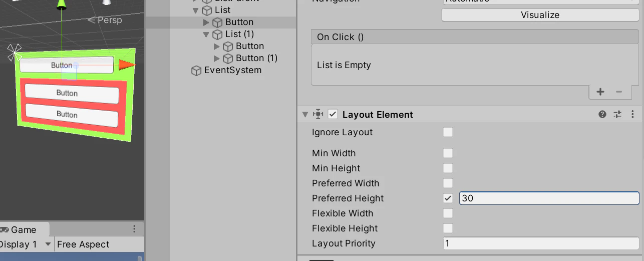The image size is (644, 261).
Task: Collapse the List (1) hierarchy item
Action: tap(206, 35)
